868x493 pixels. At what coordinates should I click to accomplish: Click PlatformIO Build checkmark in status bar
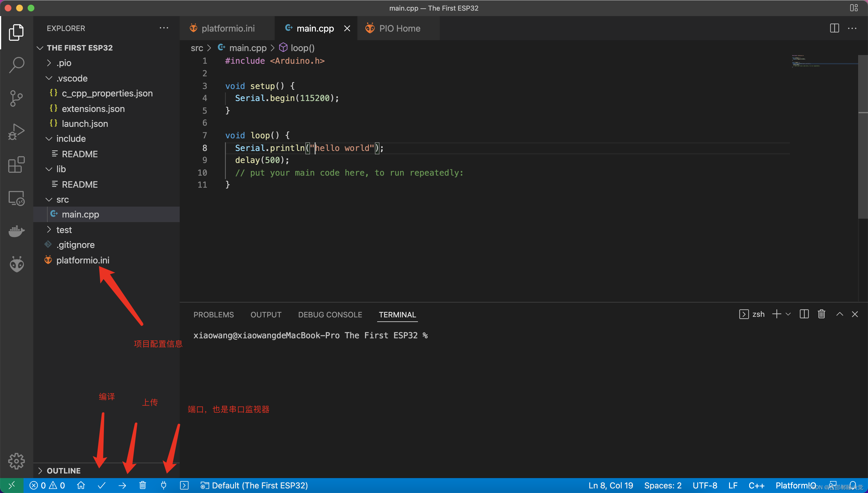pos(102,486)
